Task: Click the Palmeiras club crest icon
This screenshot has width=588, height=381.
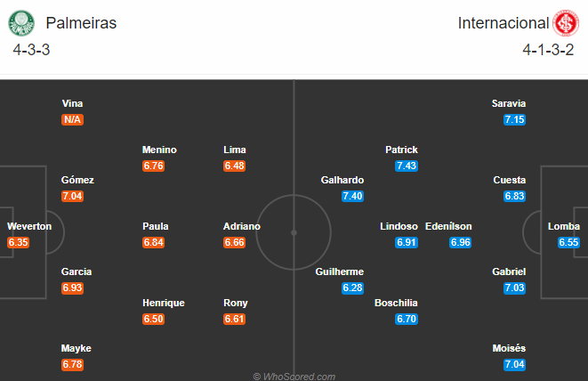Action: tap(21, 23)
